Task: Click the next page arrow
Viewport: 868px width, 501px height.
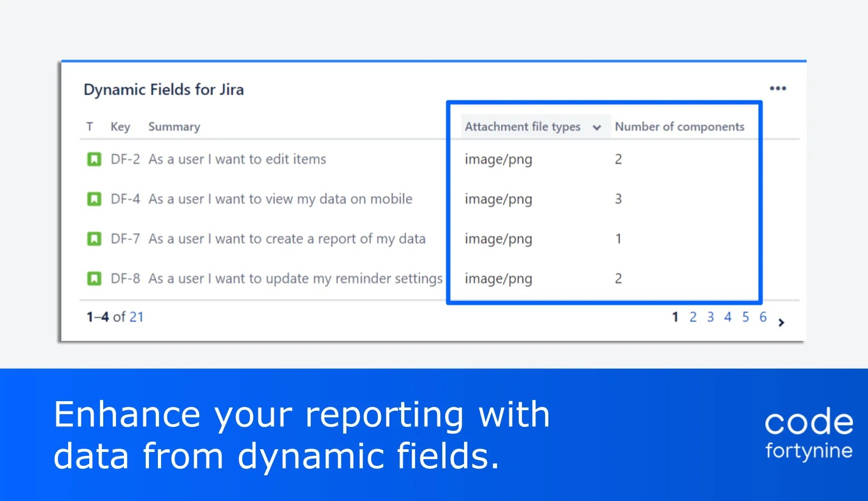Action: [x=782, y=322]
